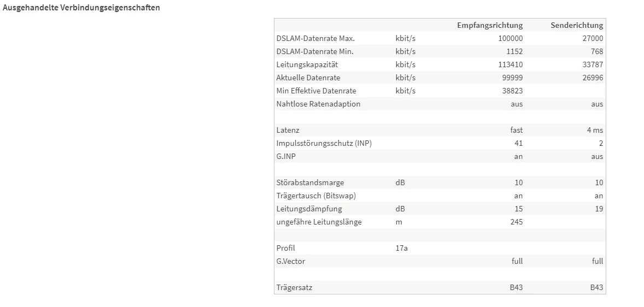
Task: Click the Nahtlose Ratenadaption row label
Action: click(318, 104)
